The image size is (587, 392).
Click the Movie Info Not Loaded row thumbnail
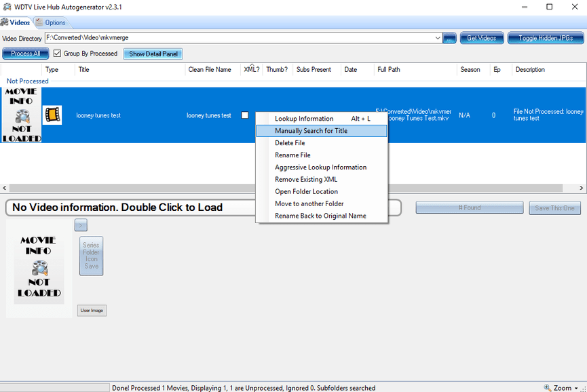click(21, 115)
